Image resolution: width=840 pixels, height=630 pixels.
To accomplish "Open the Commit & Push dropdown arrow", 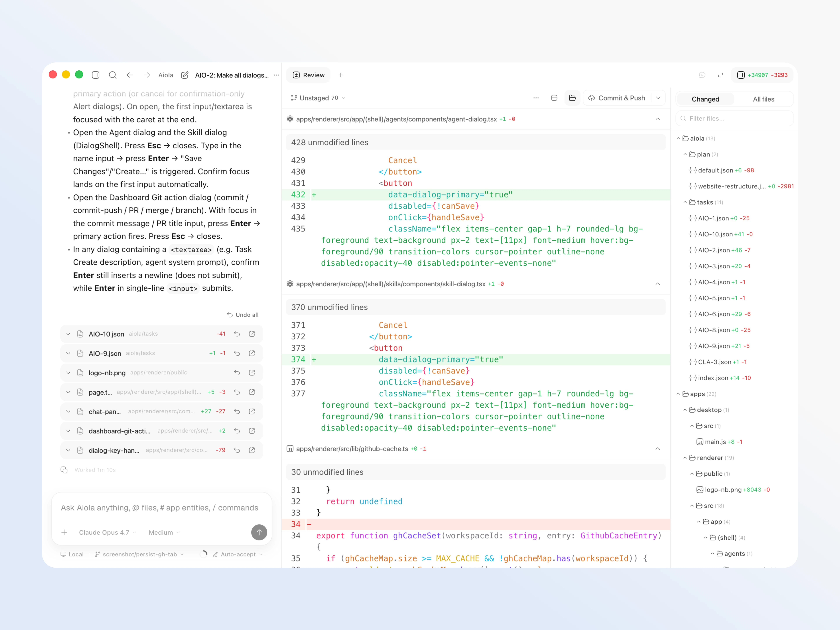I will click(658, 98).
